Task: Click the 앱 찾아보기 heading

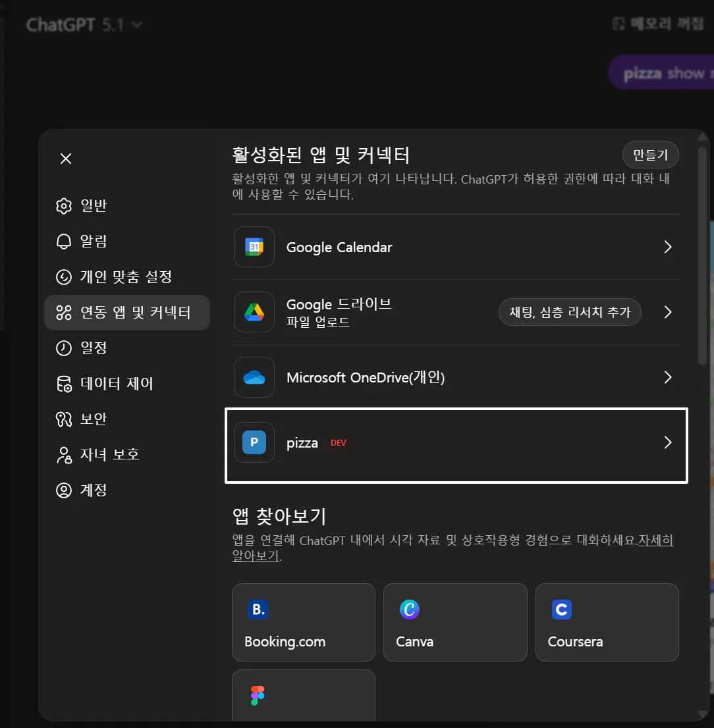Action: [x=279, y=516]
